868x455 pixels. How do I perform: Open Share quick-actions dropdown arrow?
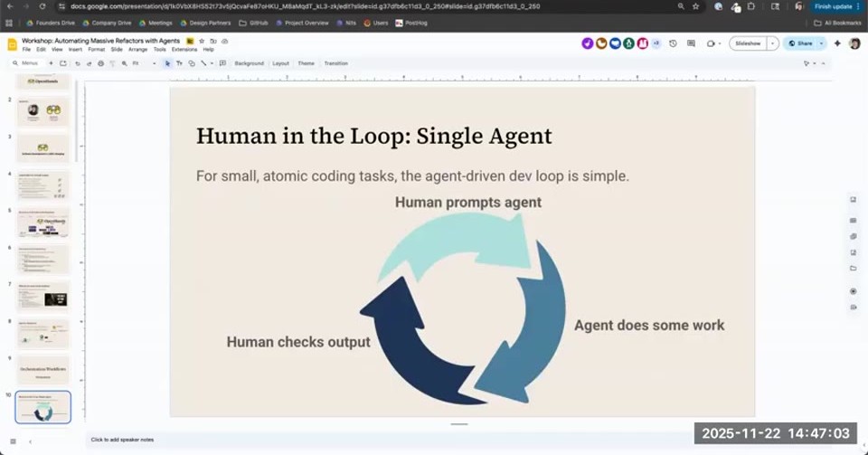[x=822, y=43]
